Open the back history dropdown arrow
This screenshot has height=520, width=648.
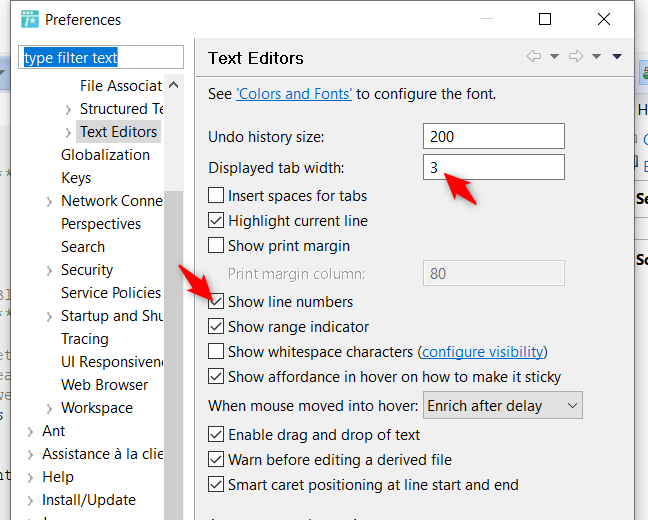(x=554, y=56)
